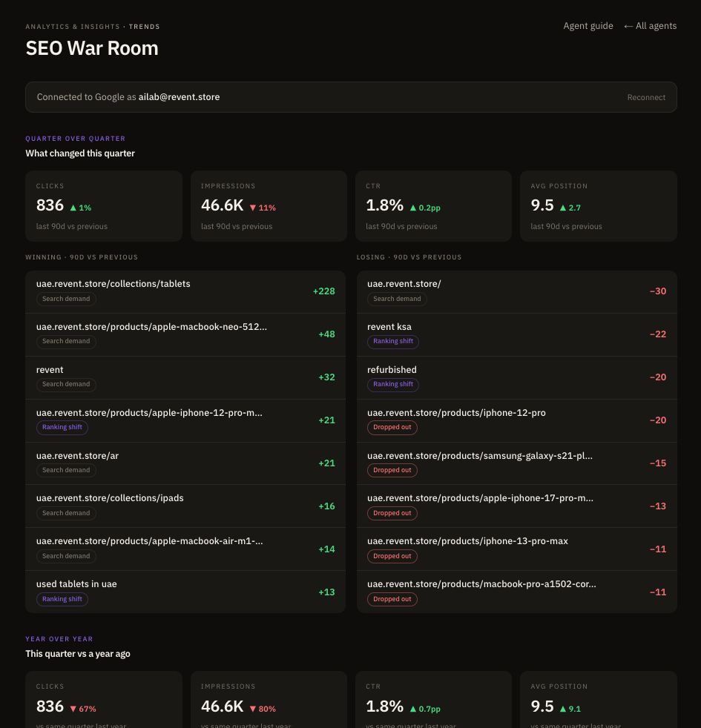701x728 pixels.
Task: Click the Trends breadcrumb
Action: 145,27
